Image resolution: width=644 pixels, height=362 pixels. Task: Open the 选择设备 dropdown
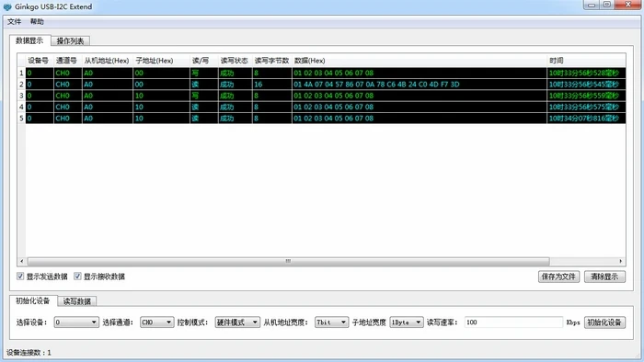coord(76,322)
